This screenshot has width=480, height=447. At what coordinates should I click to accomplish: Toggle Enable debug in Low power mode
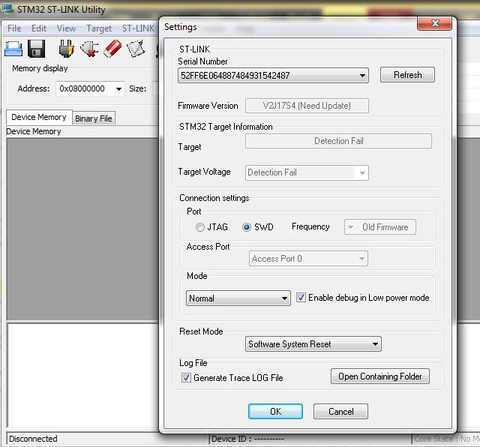tap(301, 297)
